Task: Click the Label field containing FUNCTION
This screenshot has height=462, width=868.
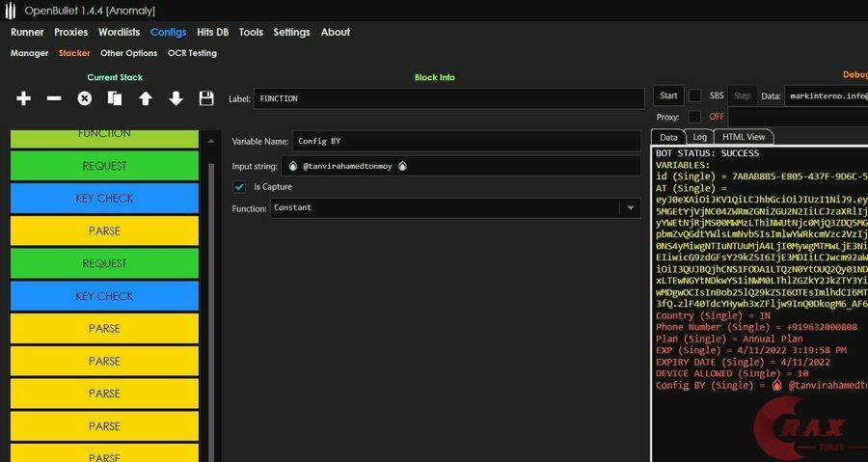Action: pyautogui.click(x=448, y=98)
